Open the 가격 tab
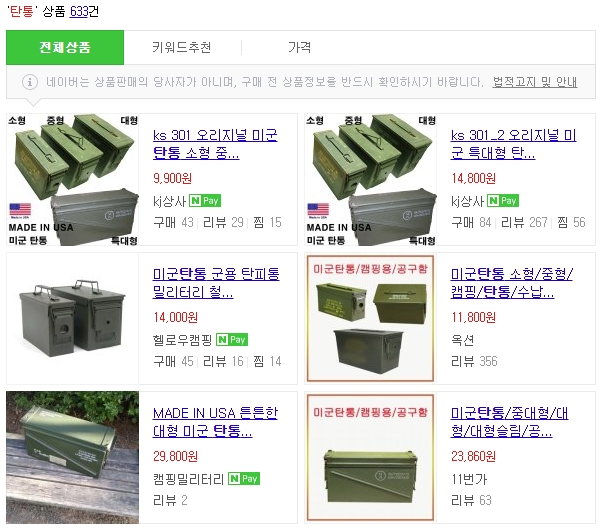Image resolution: width=601 pixels, height=531 pixels. click(x=299, y=47)
